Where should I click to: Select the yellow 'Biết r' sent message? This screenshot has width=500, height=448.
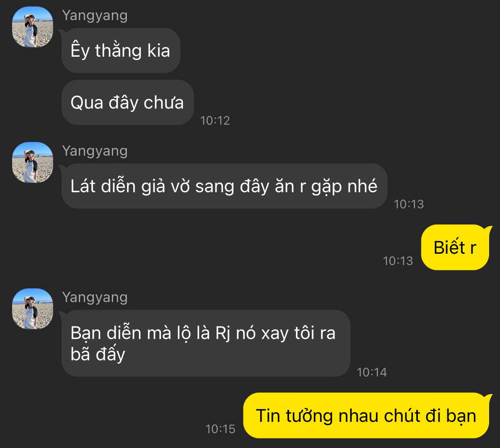tap(455, 247)
